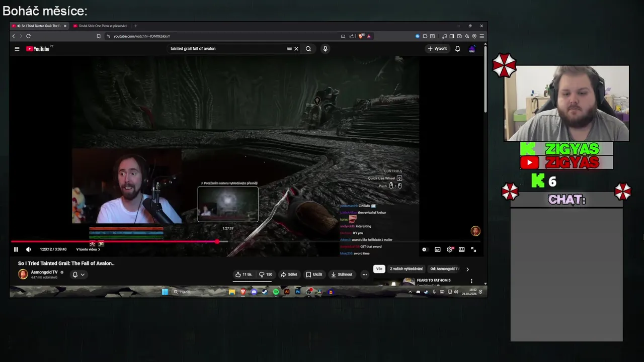Open Steam from the taskbar

(265, 292)
